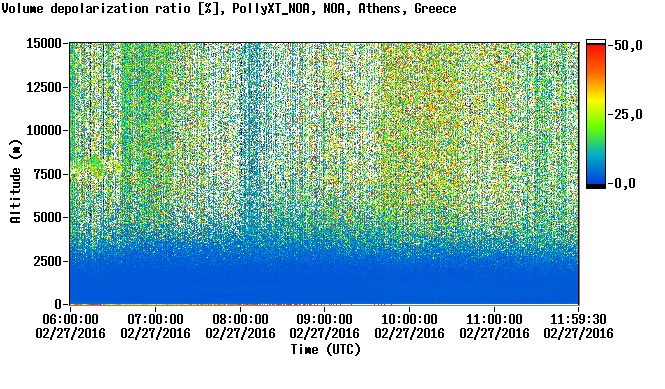Click the 10:00:00 time axis tick label
Image resolution: width=665 pixels, height=389 pixels.
pos(409,319)
